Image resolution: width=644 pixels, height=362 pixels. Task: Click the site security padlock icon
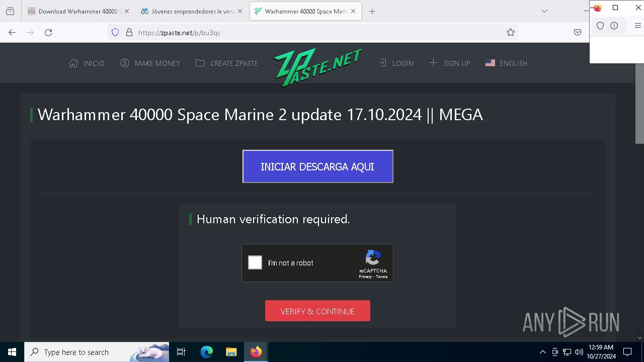pos(129,32)
